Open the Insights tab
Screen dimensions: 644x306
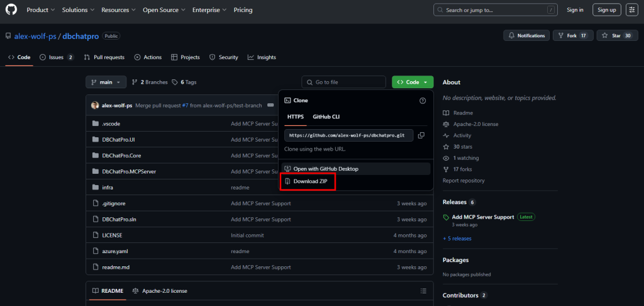[262, 57]
